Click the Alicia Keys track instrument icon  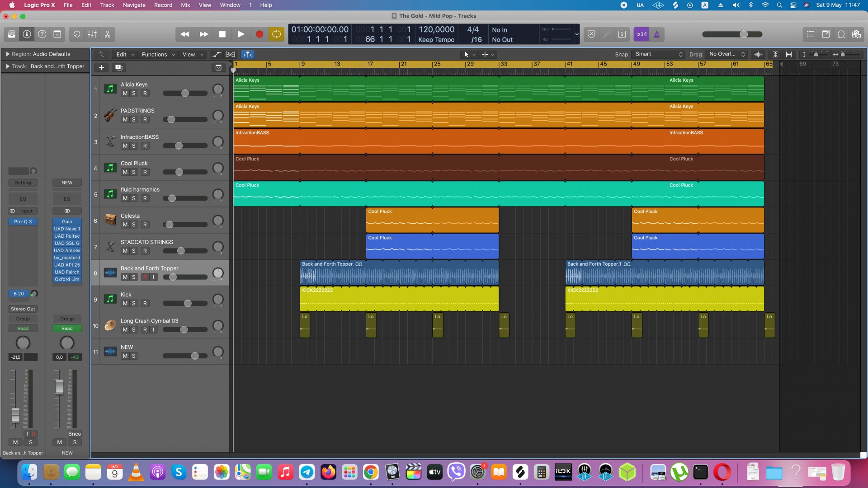[110, 89]
